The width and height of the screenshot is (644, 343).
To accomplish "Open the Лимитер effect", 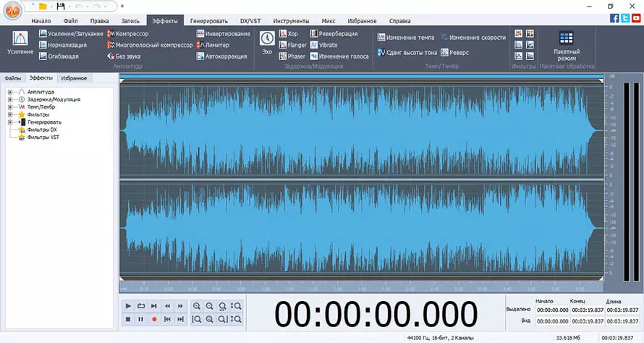I will 213,45.
